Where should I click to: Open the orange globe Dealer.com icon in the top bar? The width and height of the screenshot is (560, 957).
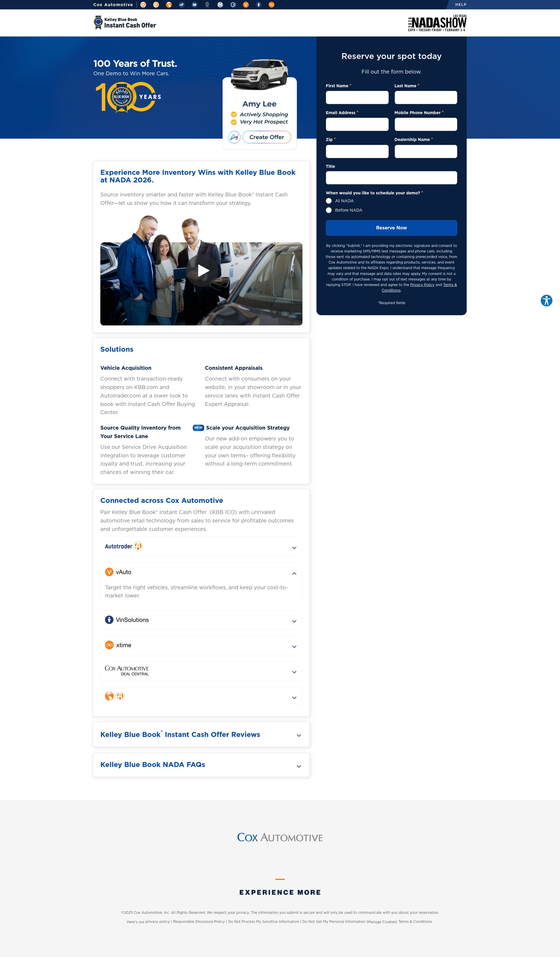click(x=169, y=5)
